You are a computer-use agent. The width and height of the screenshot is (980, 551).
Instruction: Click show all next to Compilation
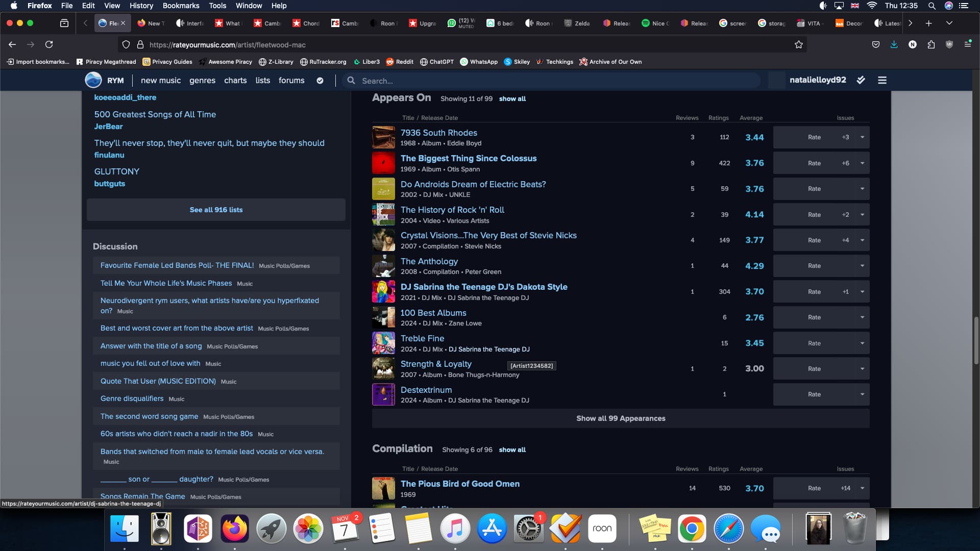click(x=512, y=449)
